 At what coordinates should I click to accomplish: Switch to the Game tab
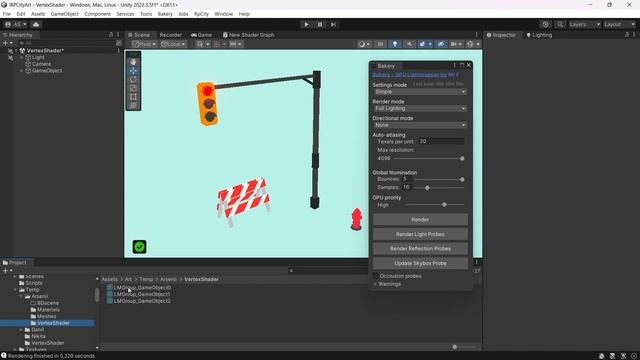[201, 35]
